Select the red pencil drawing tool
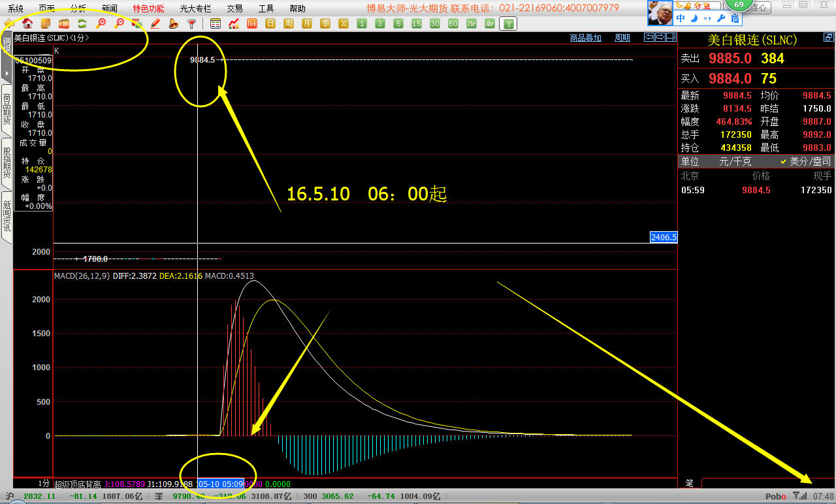Image resolution: width=836 pixels, height=504 pixels. coord(155,24)
